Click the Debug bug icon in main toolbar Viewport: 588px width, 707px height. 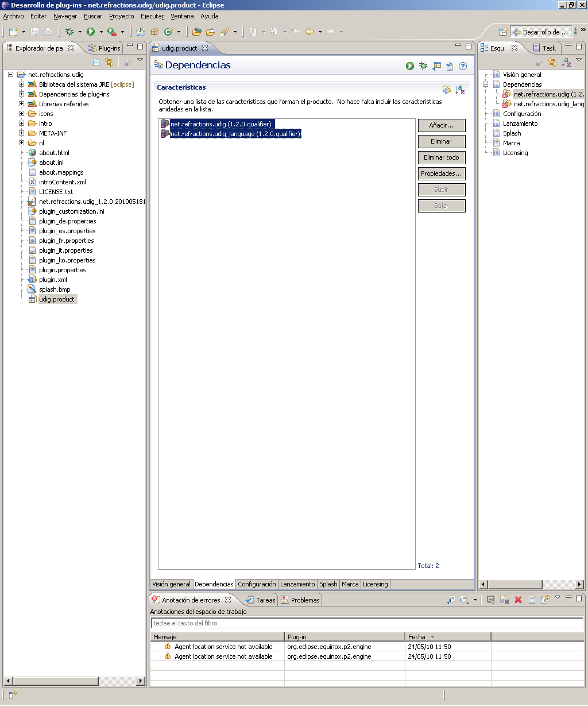69,32
